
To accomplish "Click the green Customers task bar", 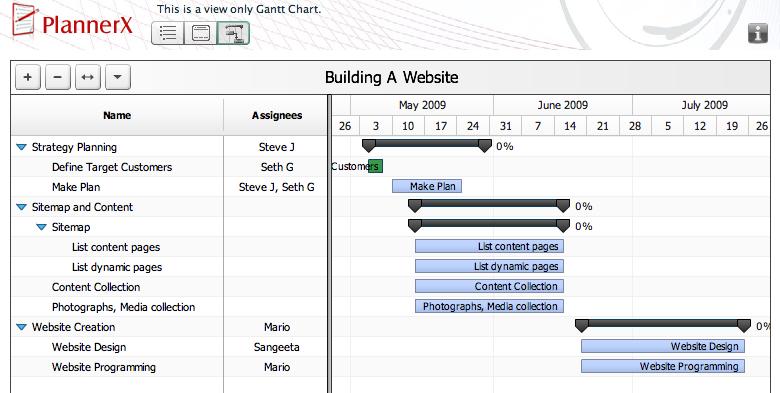I will tap(376, 166).
